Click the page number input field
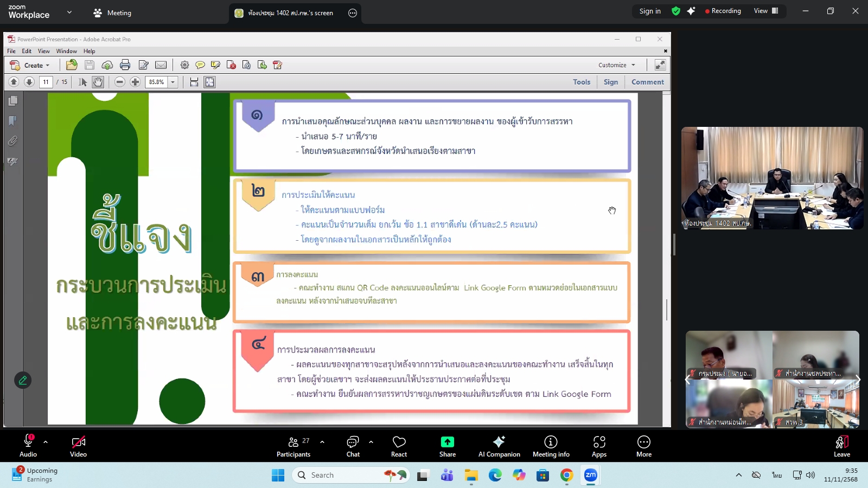 click(x=46, y=82)
